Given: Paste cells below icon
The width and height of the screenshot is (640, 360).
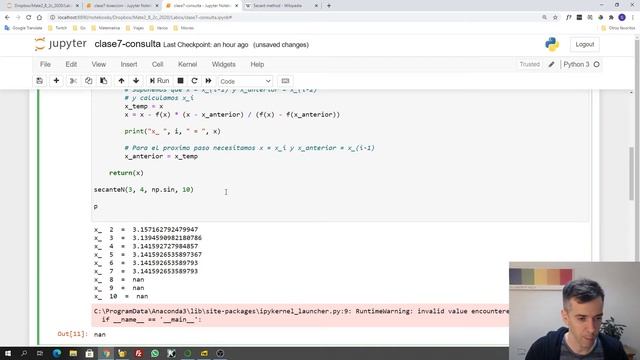Looking at the screenshot, I should (x=104, y=81).
